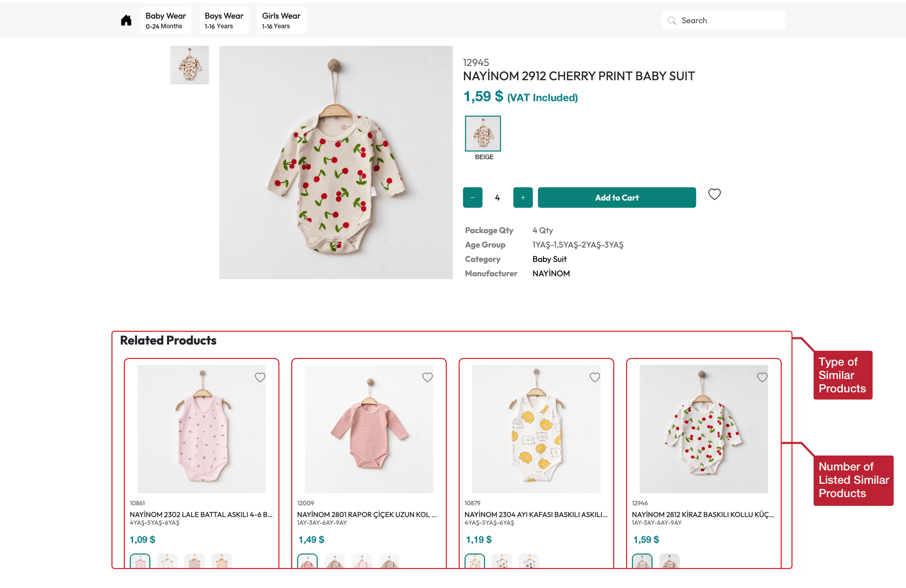The width and height of the screenshot is (906, 588).
Task: Favorite the NAYİNOM 2801 Rapor product
Action: click(427, 377)
